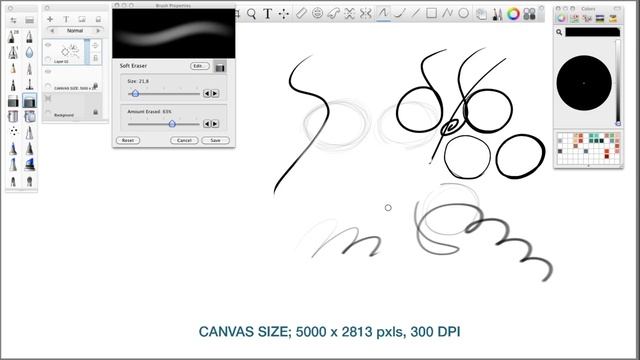
Task: Select the Oval shape tool
Action: (x=463, y=13)
